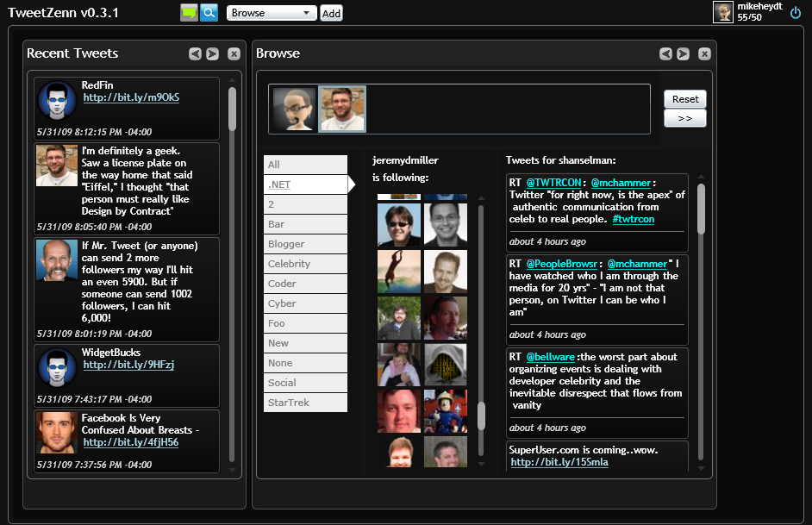Click the "I'm definitely a geek" tweet text
812x525 pixels.
(137, 181)
